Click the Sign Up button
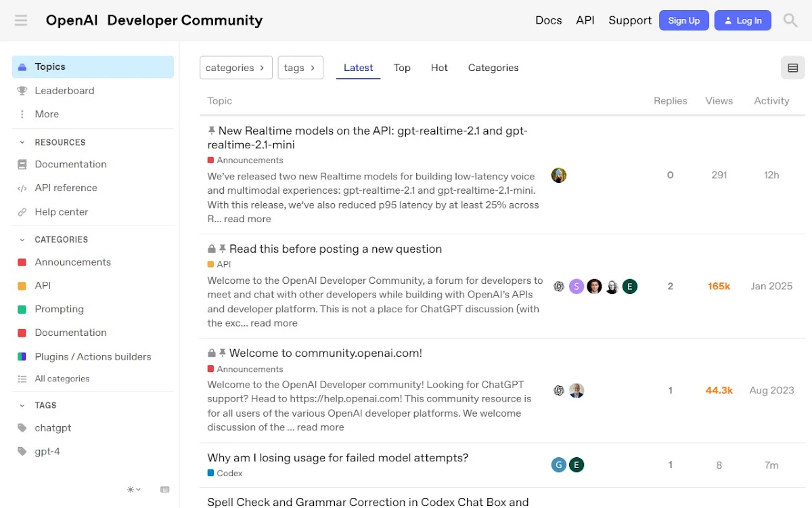This screenshot has height=508, width=812. (684, 20)
